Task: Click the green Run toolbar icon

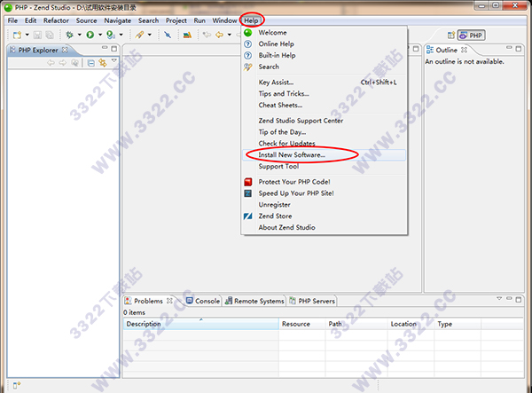Action: click(x=90, y=35)
